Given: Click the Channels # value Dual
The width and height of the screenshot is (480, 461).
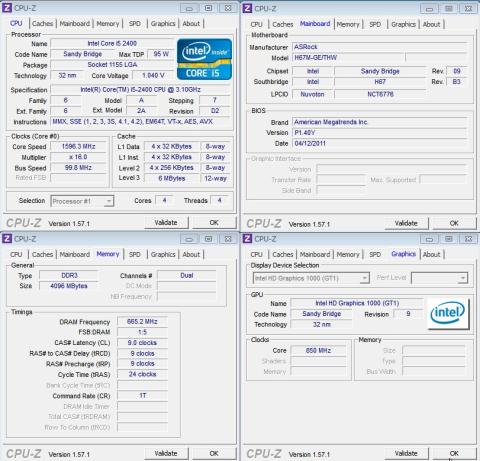Looking at the screenshot, I should tap(187, 275).
